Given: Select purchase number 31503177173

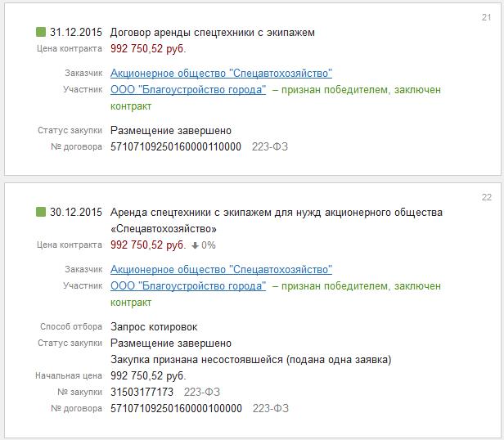Looking at the screenshot, I should point(142,393).
